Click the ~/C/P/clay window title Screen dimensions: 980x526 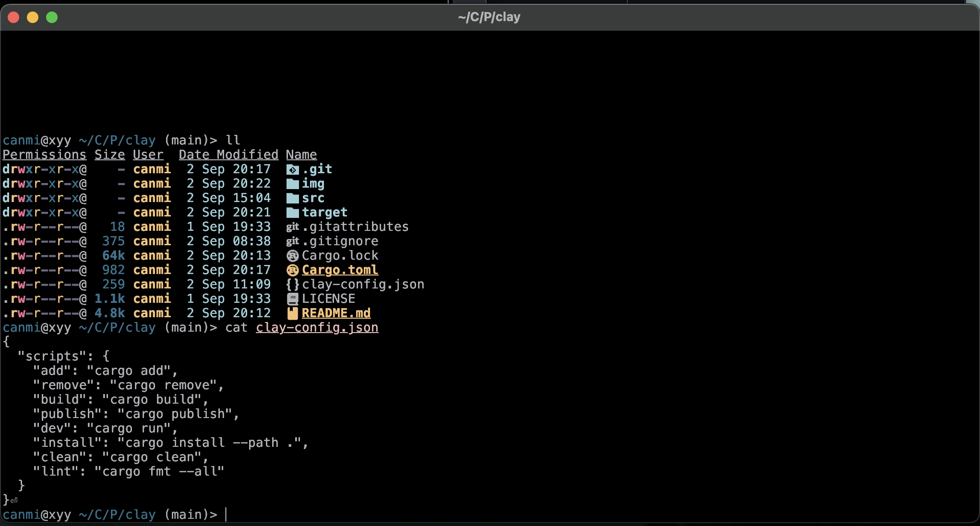(489, 17)
